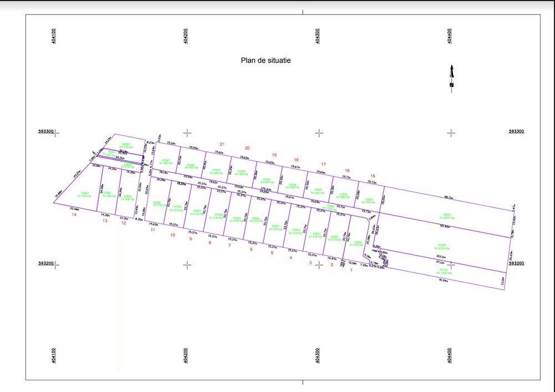Select red lot number 14

tap(74, 215)
